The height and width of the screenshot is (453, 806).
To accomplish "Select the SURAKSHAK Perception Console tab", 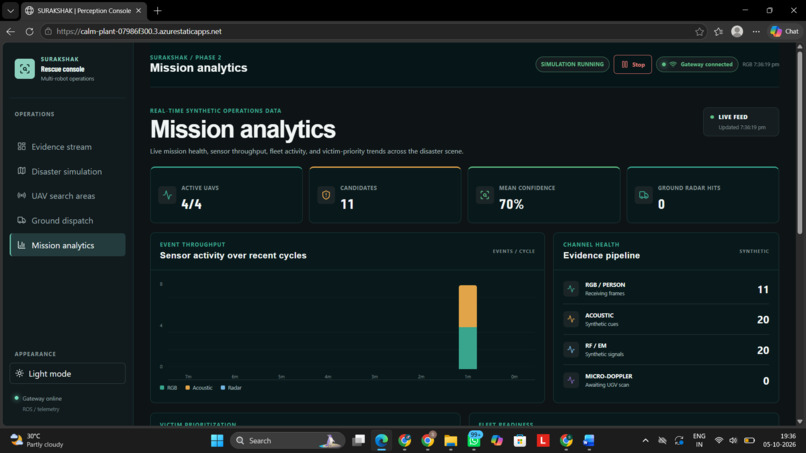I will 84,11.
